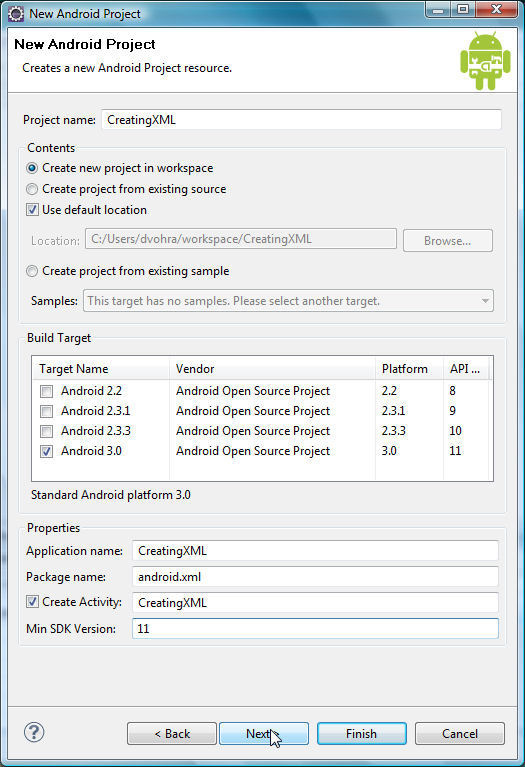Image resolution: width=525 pixels, height=767 pixels.
Task: Click the Finish button
Action: click(362, 734)
